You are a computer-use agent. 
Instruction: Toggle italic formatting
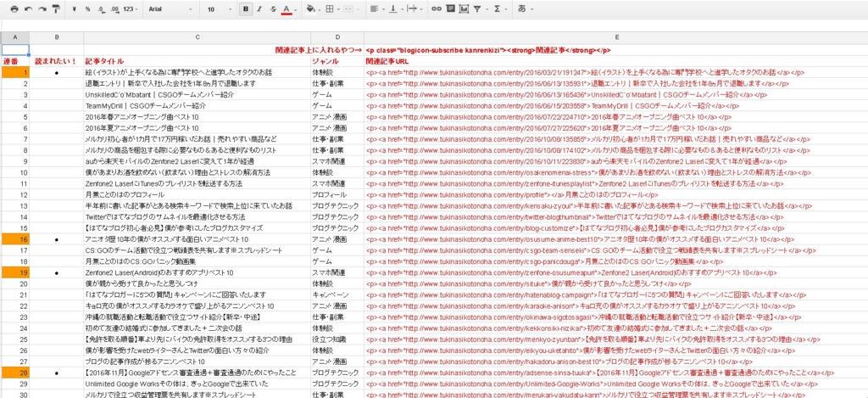259,8
